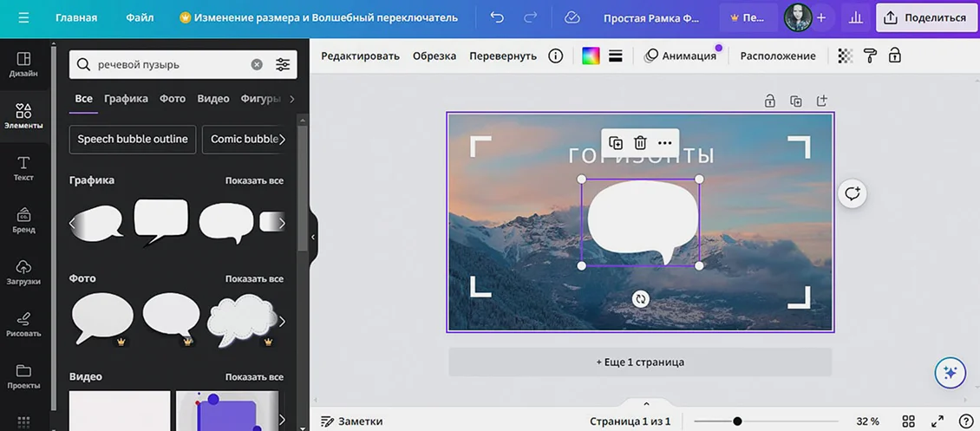This screenshot has width=980, height=431.
Task: Open the Text sidebar panel
Action: 23,168
